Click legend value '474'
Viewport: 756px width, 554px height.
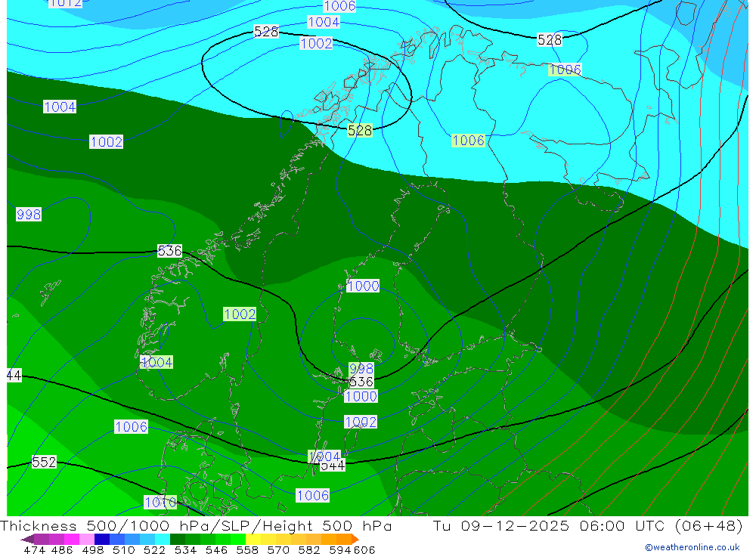click(34, 549)
